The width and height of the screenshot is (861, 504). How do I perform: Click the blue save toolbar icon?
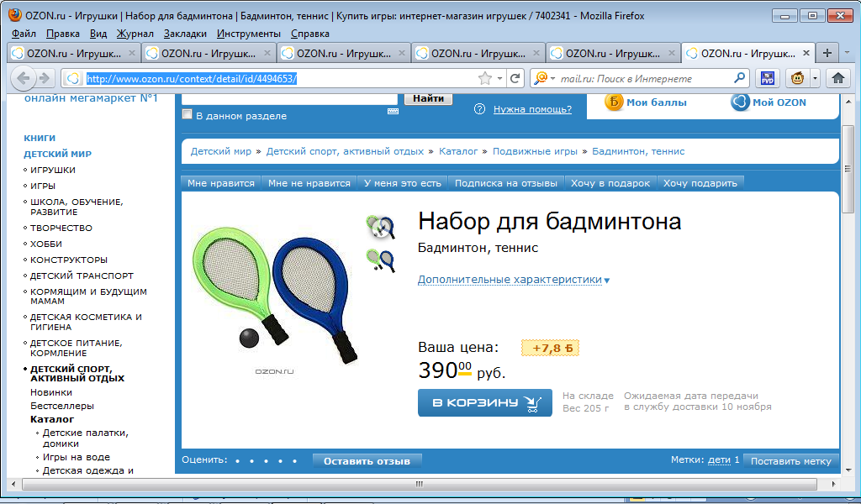(x=768, y=78)
